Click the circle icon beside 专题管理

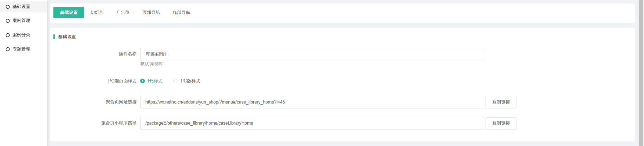pos(8,49)
